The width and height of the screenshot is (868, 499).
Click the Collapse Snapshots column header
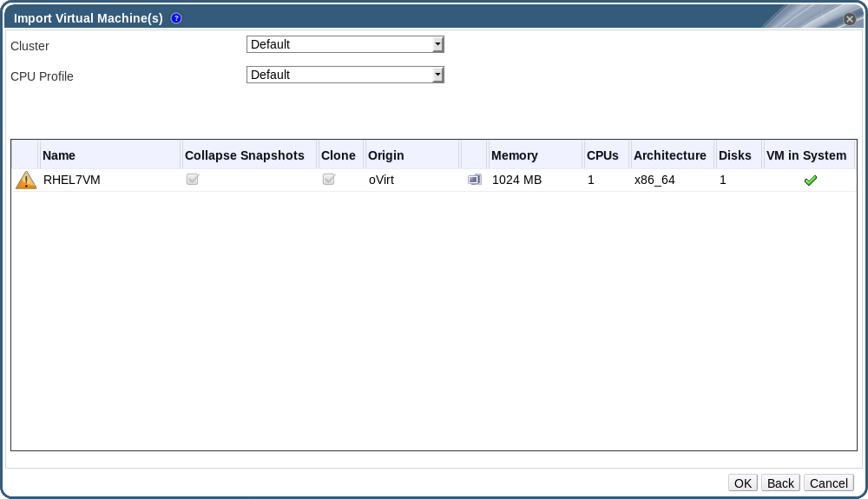coord(245,155)
